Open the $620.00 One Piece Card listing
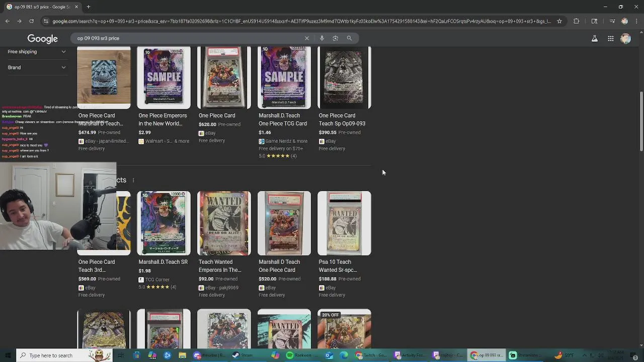The height and width of the screenshot is (362, 644). point(217,116)
